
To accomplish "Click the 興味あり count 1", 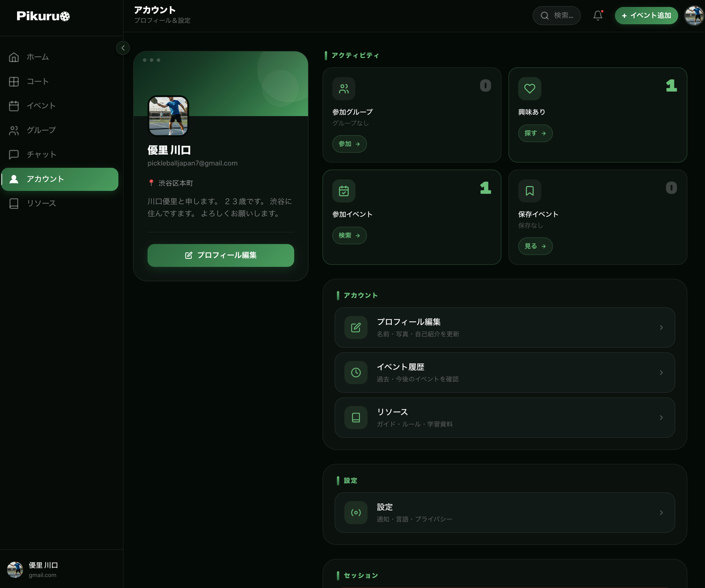I will [671, 85].
